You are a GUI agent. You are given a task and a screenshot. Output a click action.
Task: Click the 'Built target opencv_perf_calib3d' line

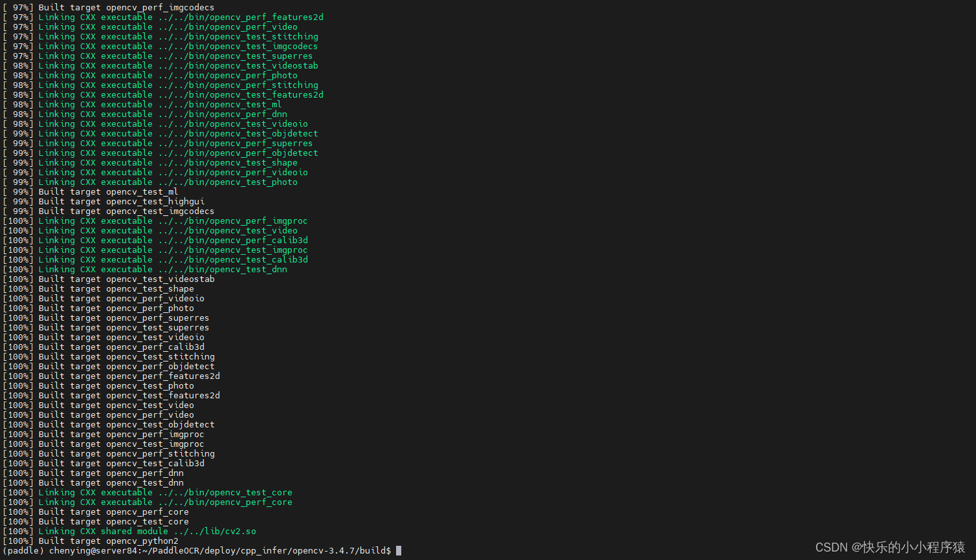(x=104, y=347)
